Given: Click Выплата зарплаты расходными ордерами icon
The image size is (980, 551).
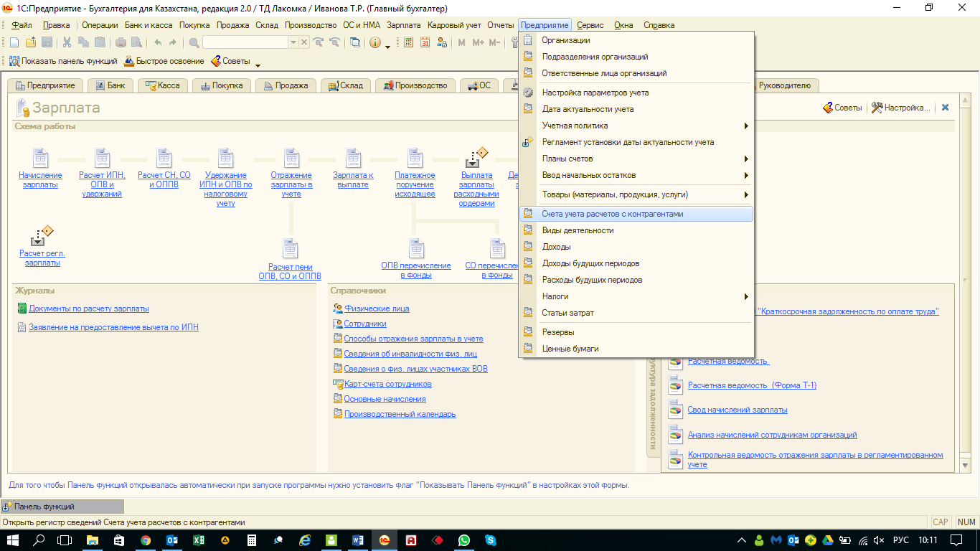Looking at the screenshot, I should click(477, 157).
